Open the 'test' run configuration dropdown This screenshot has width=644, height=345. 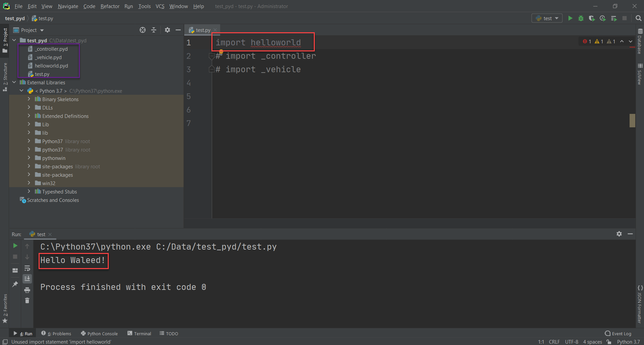[x=547, y=18]
